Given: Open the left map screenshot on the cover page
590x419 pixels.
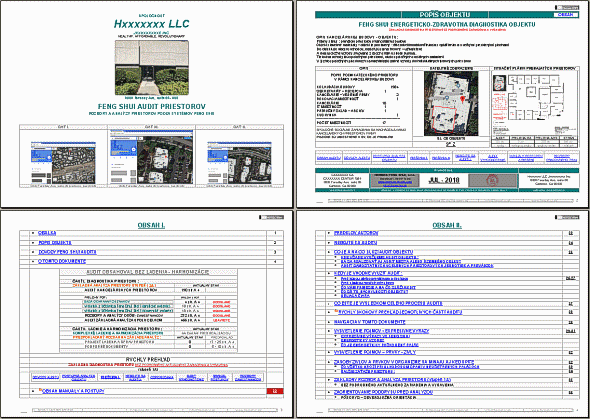Looking at the screenshot, I should point(63,162).
